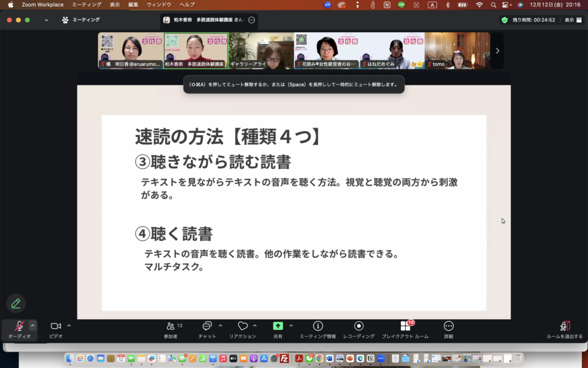588x368 pixels.
Task: Expand video options chevron
Action: point(69,325)
